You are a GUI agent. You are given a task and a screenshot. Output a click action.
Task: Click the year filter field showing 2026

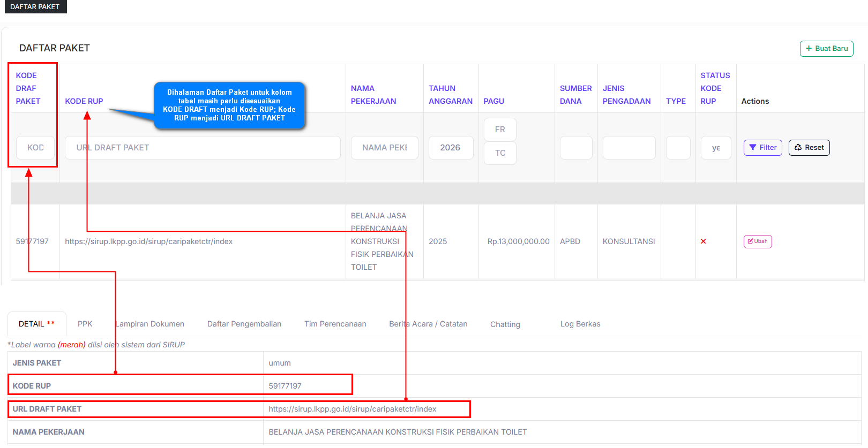tap(450, 148)
